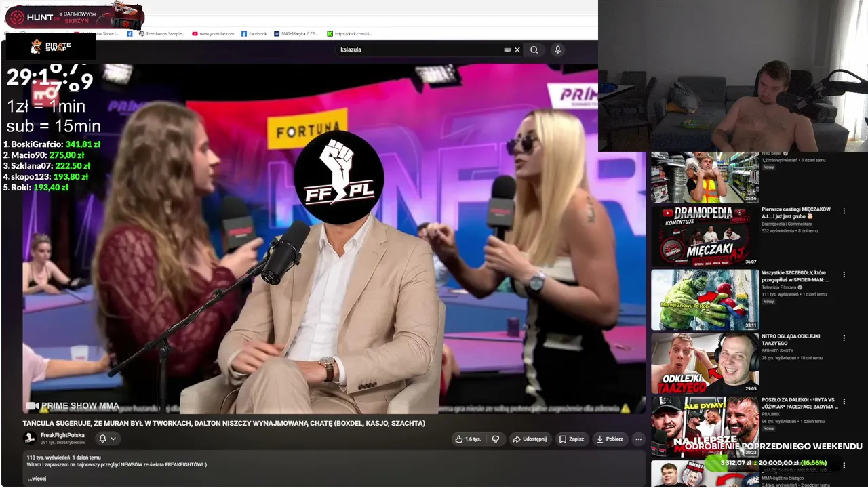Viewport: 868px width, 488px height.
Task: Open the FreakFightPolska channel name link
Action: click(62, 435)
